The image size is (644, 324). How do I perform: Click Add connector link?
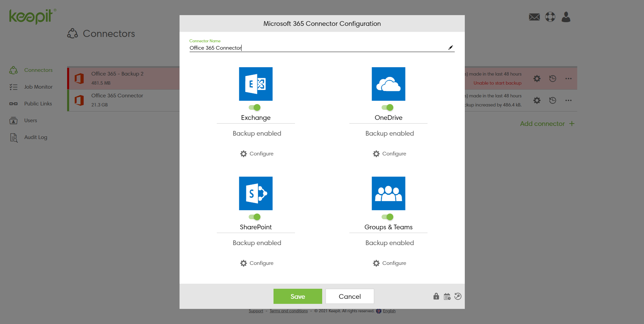(x=547, y=124)
